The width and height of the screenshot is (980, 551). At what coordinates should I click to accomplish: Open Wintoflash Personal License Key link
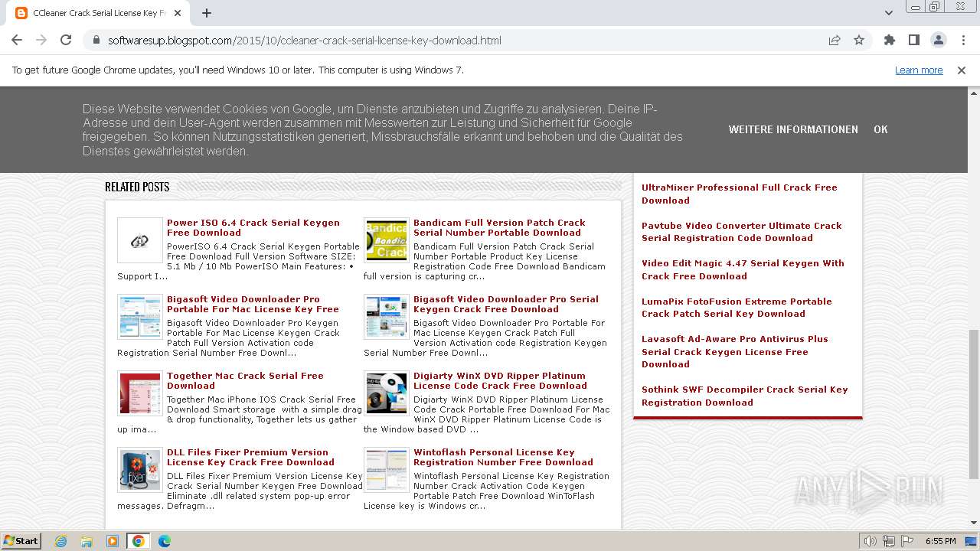pyautogui.click(x=503, y=457)
